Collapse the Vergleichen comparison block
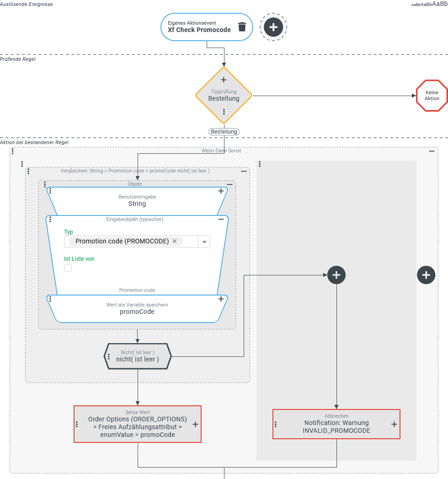 coord(244,171)
